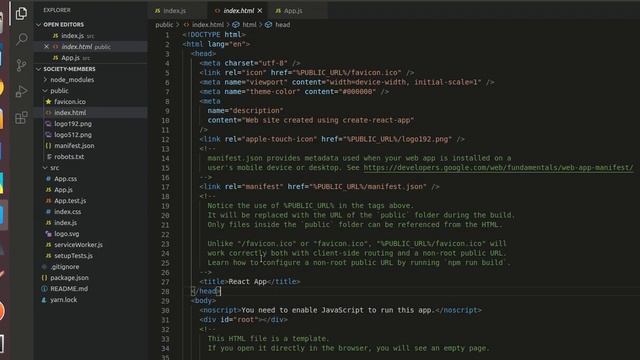
Task: Open the Extensions view icon
Action: tap(21, 118)
